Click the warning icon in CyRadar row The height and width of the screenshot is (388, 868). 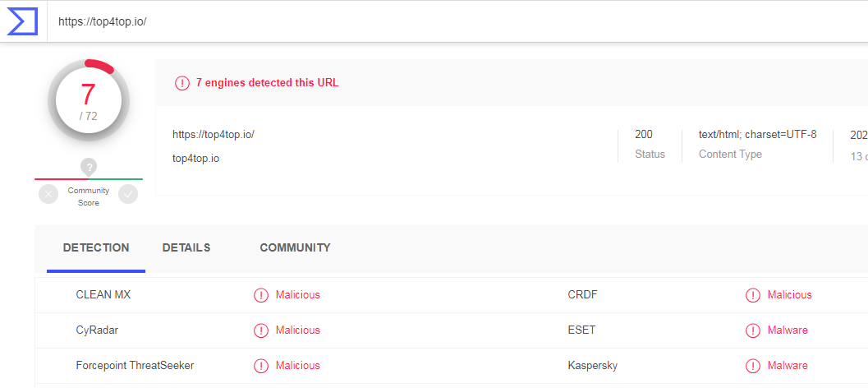(x=261, y=330)
